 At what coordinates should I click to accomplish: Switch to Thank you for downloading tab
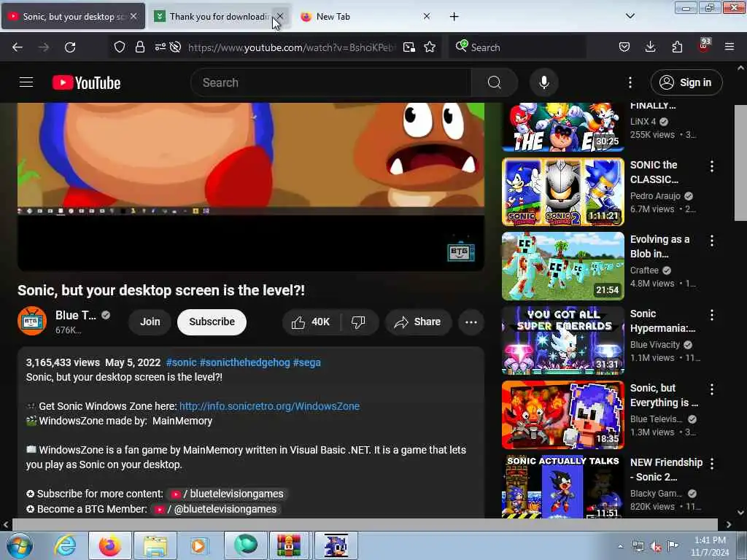click(219, 17)
